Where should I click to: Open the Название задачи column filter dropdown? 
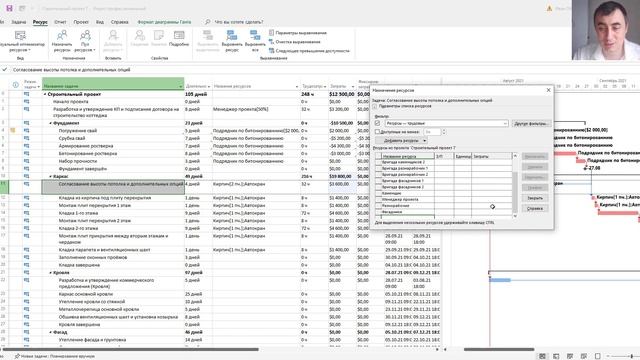tap(180, 87)
